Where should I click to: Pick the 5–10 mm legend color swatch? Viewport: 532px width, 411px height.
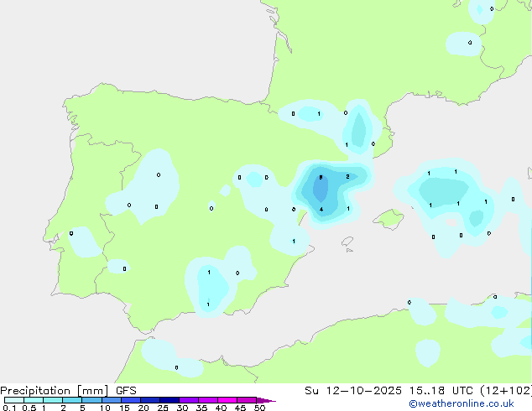[x=91, y=400]
